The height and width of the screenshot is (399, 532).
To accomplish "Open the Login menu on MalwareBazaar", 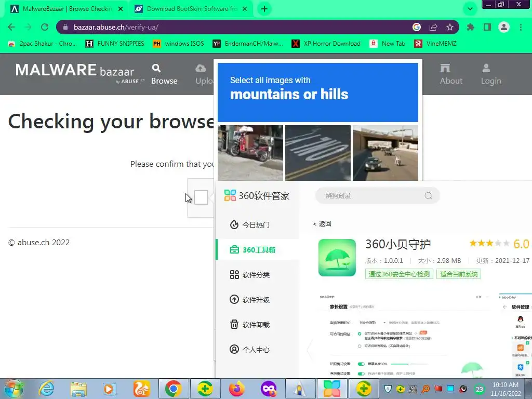I will pos(490,74).
